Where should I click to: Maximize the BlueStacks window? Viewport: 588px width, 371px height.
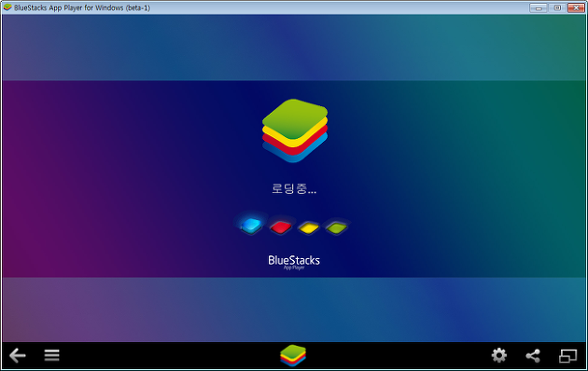click(557, 7)
